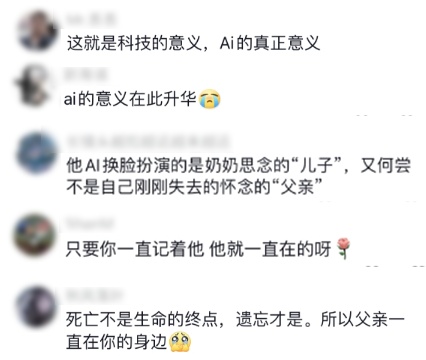Select comment starting '他AI换脸扮演的是奶奶'
Viewport: 426px width, 360px height.
pyautogui.click(x=239, y=176)
